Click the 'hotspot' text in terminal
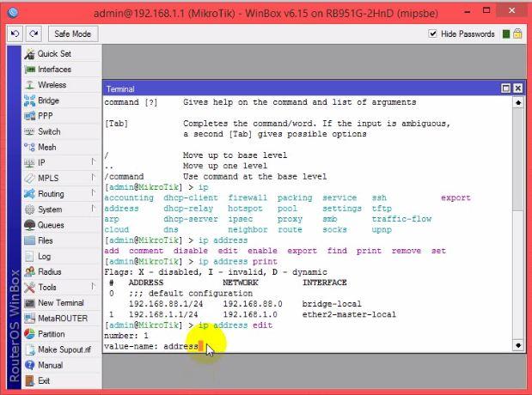Viewport: 532px width, 395px height. (245, 209)
